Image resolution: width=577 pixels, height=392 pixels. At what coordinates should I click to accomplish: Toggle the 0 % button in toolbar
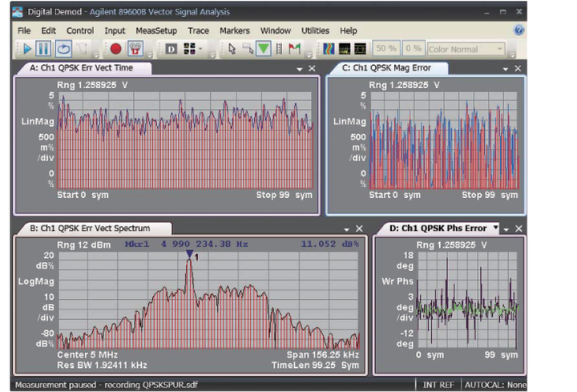pos(413,49)
